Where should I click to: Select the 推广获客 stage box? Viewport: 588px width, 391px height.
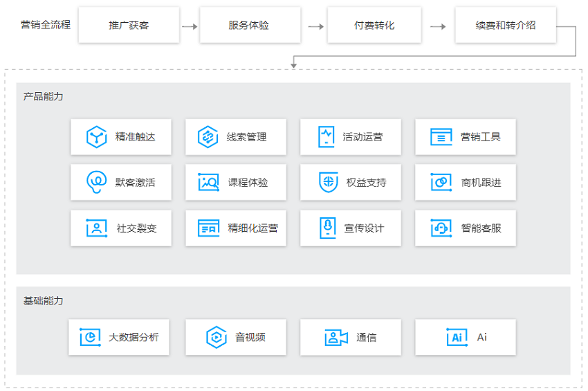[x=129, y=25]
